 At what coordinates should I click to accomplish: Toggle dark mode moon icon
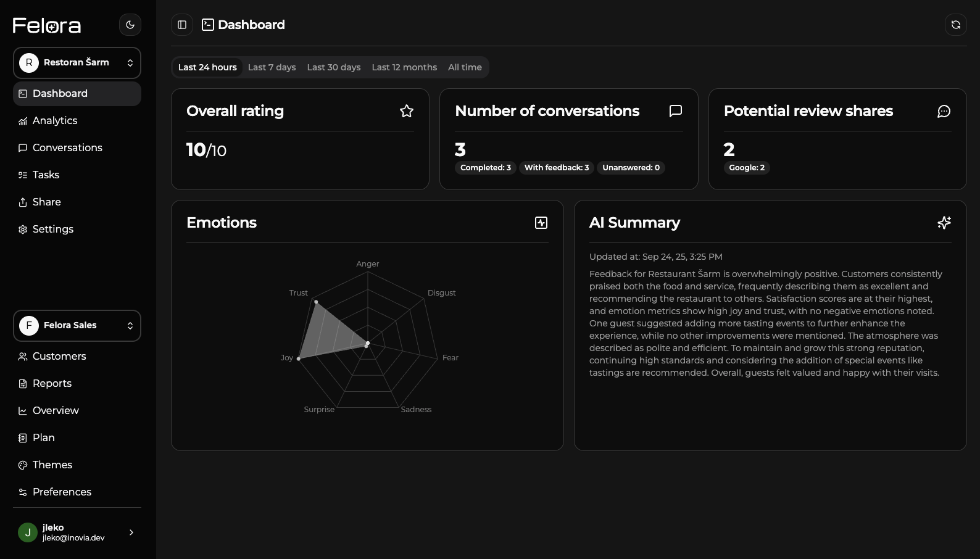[130, 25]
